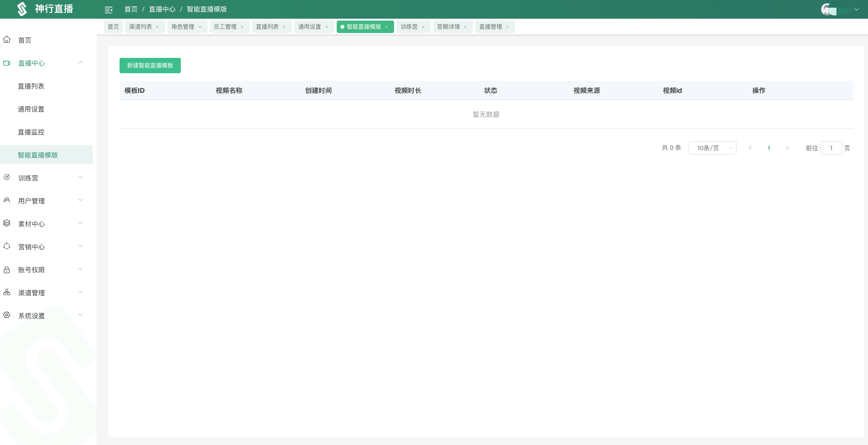Switch to the 首页 tab
This screenshot has height=445, width=868.
click(x=113, y=27)
